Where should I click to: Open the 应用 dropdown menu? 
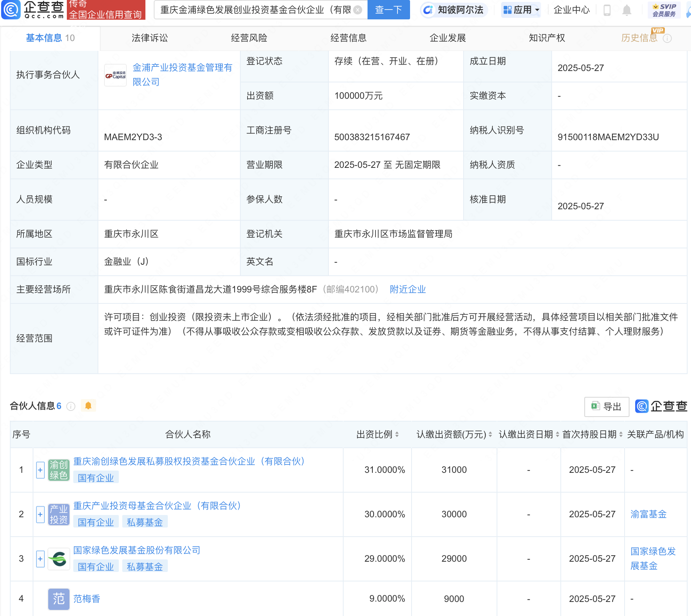click(521, 10)
